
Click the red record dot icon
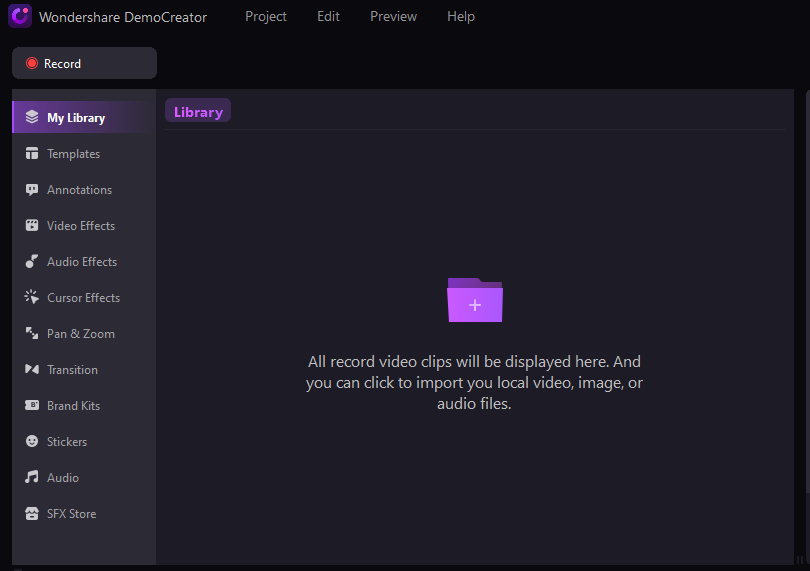coord(32,63)
